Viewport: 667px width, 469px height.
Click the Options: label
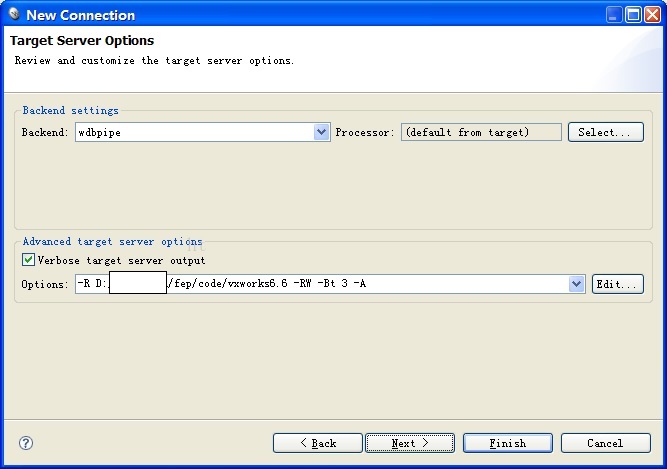(x=45, y=284)
